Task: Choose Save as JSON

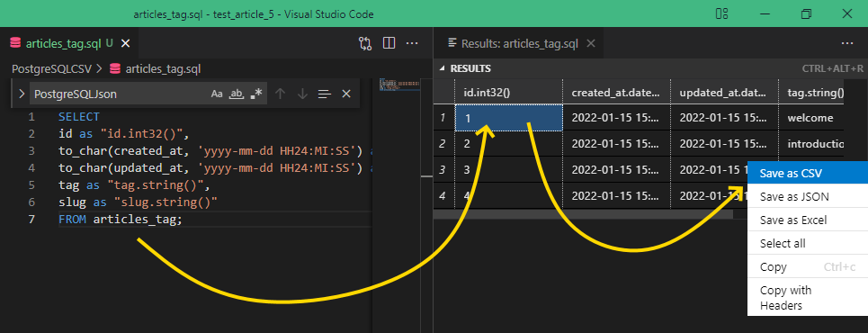Action: [x=808, y=197]
